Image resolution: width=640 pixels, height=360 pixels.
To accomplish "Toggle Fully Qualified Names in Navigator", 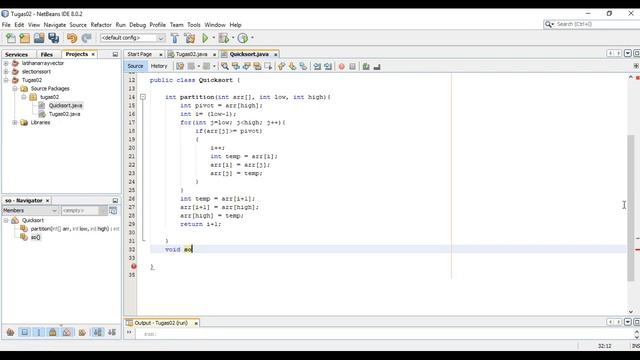I will pyautogui.click(x=82, y=332).
